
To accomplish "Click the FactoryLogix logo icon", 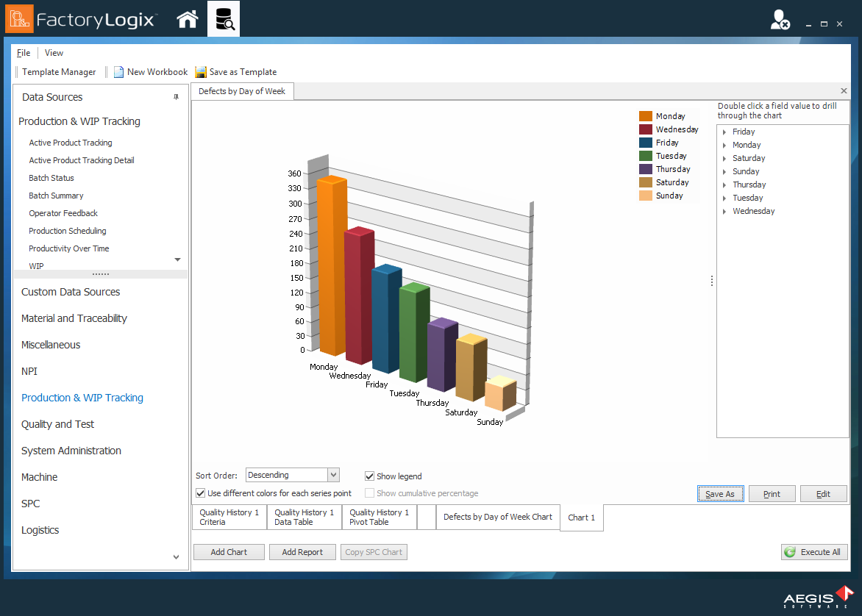I will (x=20, y=19).
